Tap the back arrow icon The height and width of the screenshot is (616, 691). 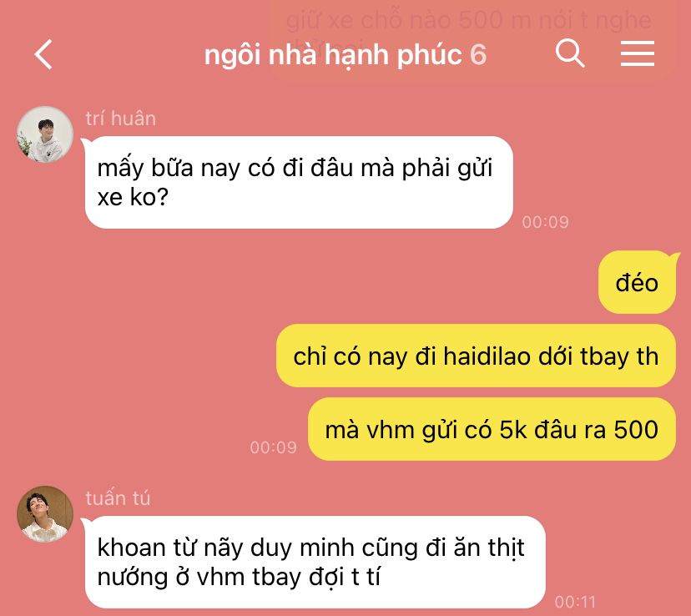pos(43,54)
